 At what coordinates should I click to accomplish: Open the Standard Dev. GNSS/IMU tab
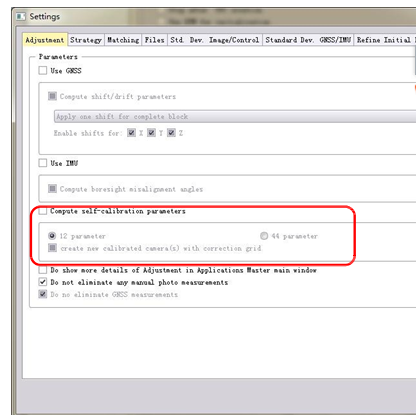click(x=308, y=40)
